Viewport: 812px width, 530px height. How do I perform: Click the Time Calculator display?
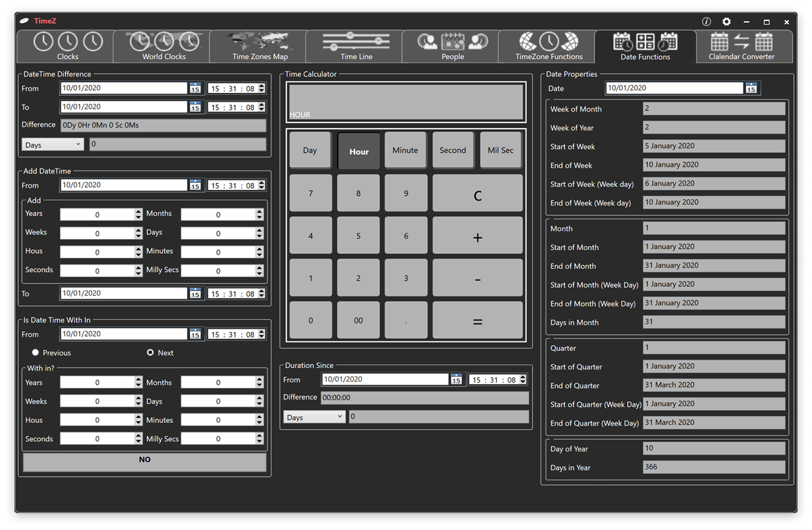[x=406, y=102]
